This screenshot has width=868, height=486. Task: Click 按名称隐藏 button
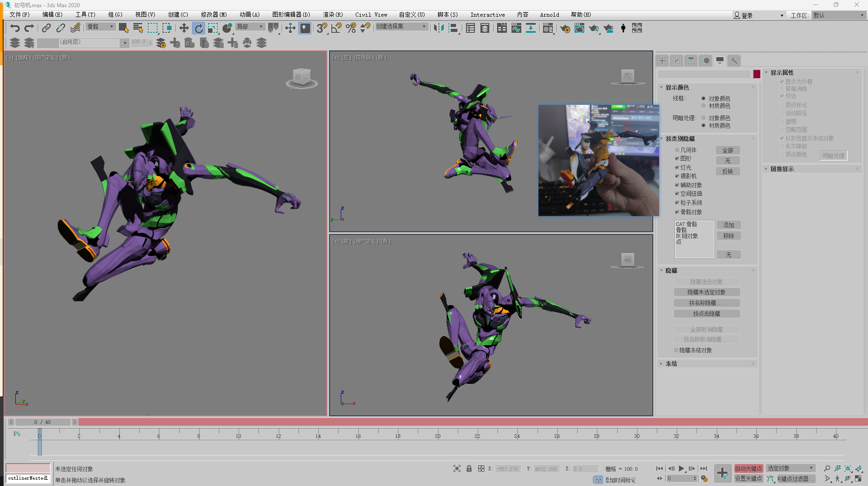click(706, 303)
